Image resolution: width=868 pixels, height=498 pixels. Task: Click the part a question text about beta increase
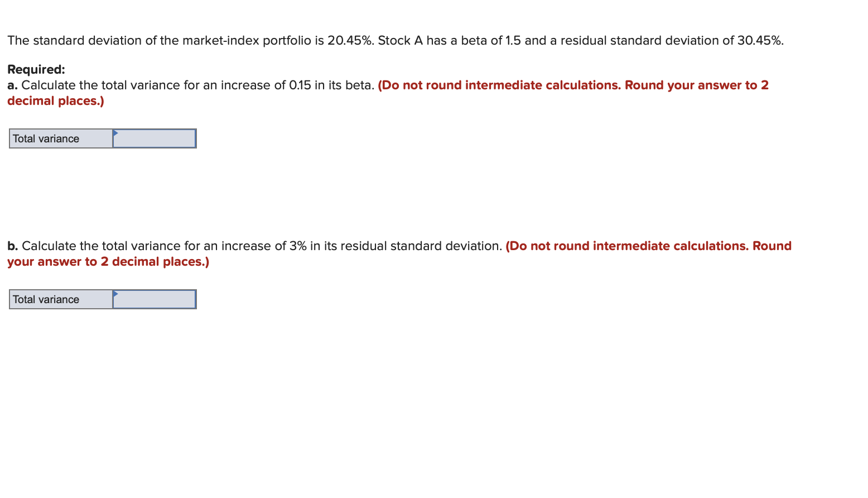[190, 85]
